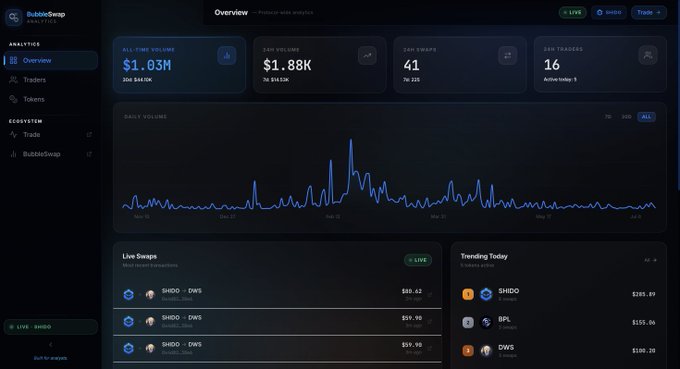
Task: Click external link icon on Trade row
Action: click(x=89, y=134)
